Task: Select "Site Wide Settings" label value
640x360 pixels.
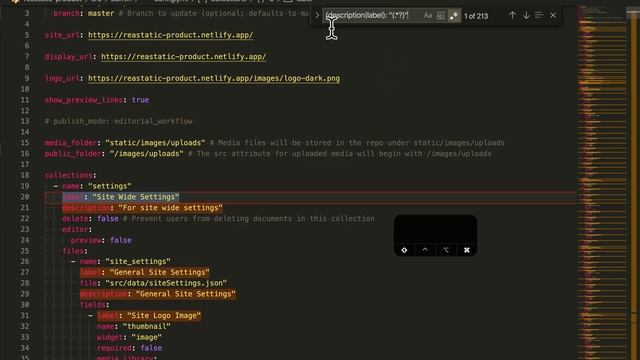Action: (x=136, y=197)
